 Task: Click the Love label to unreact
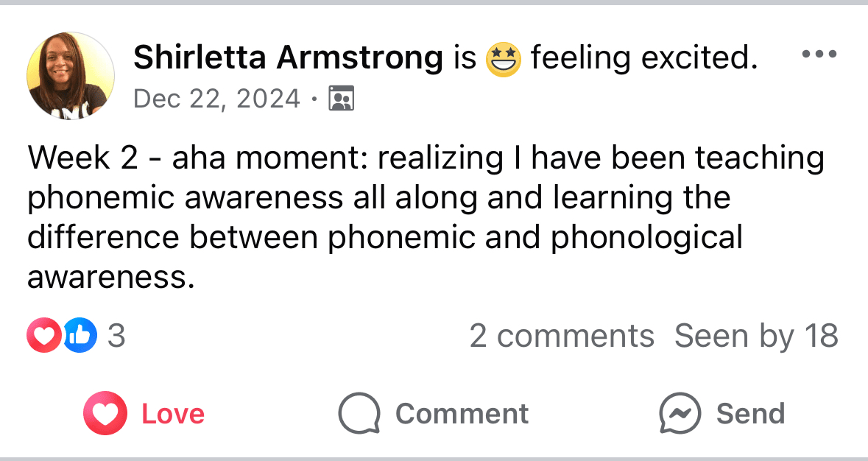click(173, 414)
